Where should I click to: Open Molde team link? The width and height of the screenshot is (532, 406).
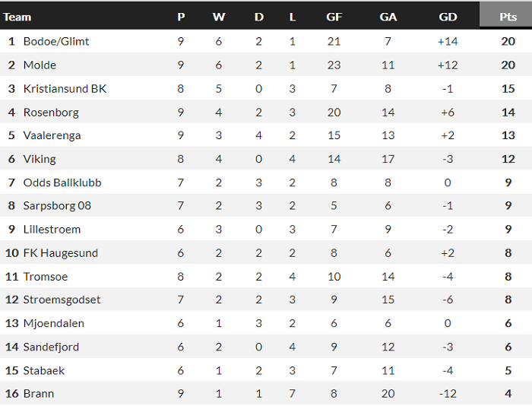tap(40, 65)
